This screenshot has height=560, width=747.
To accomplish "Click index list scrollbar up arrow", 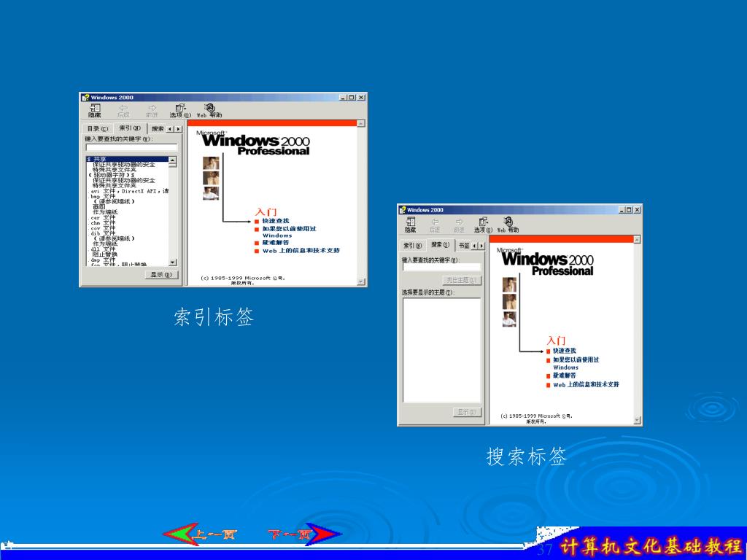I will [x=172, y=160].
